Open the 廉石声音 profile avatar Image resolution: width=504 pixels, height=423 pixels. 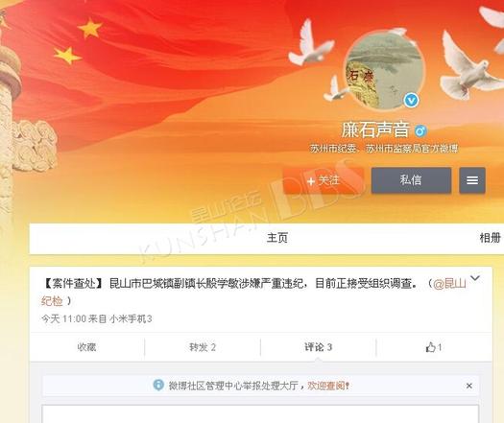385,70
